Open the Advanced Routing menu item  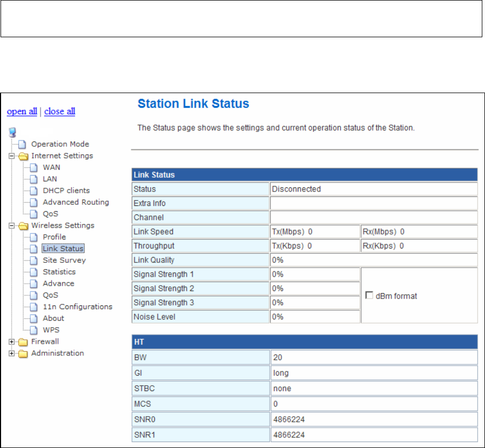pos(76,202)
